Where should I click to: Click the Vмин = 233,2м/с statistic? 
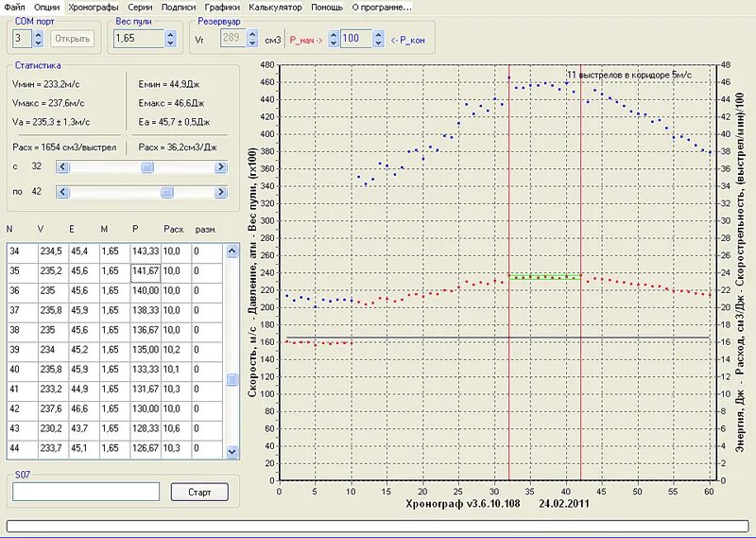click(45, 84)
